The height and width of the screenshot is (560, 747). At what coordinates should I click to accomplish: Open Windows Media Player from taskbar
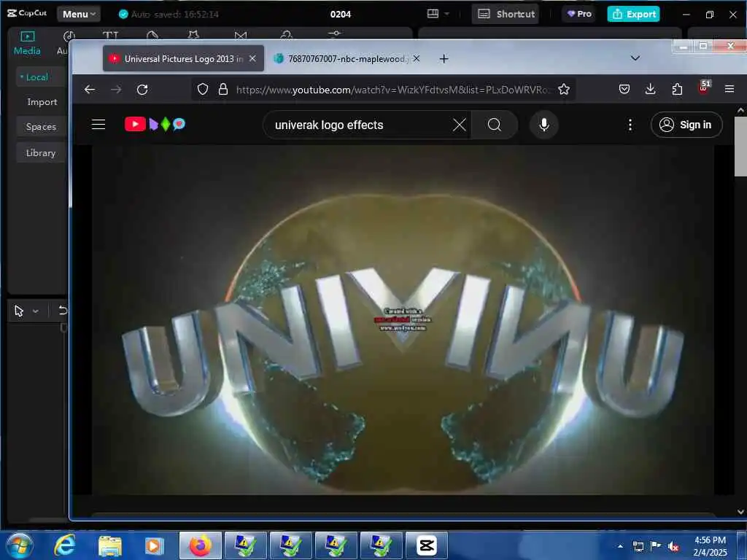point(155,545)
